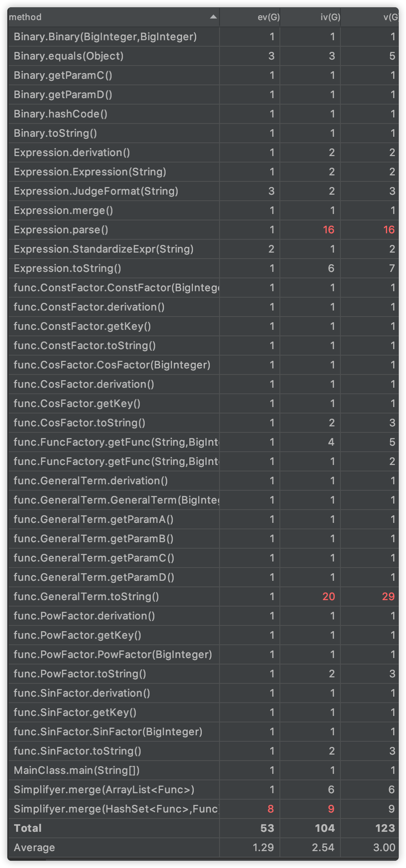Image resolution: width=406 pixels, height=868 pixels.
Task: Select the Expression.parse() row
Action: [x=203, y=230]
